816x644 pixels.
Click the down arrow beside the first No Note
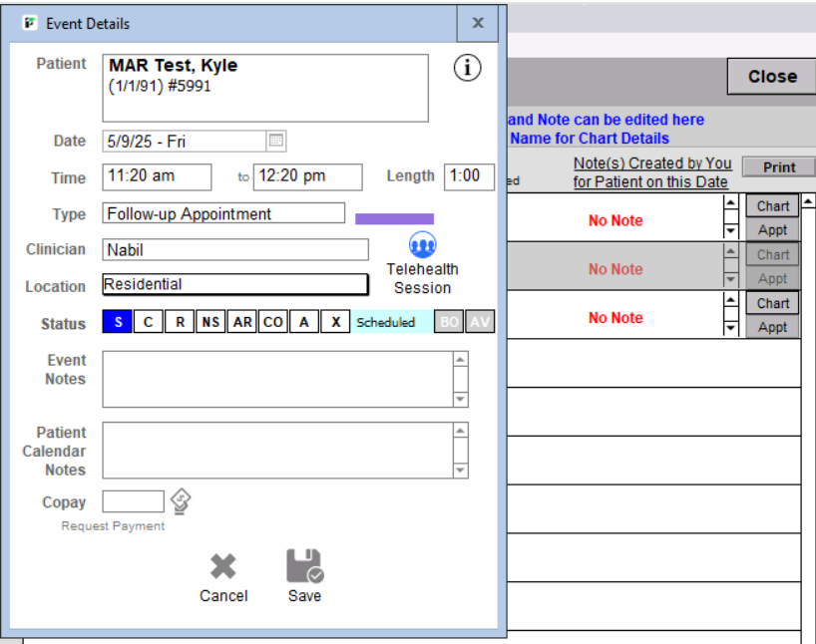pyautogui.click(x=732, y=231)
